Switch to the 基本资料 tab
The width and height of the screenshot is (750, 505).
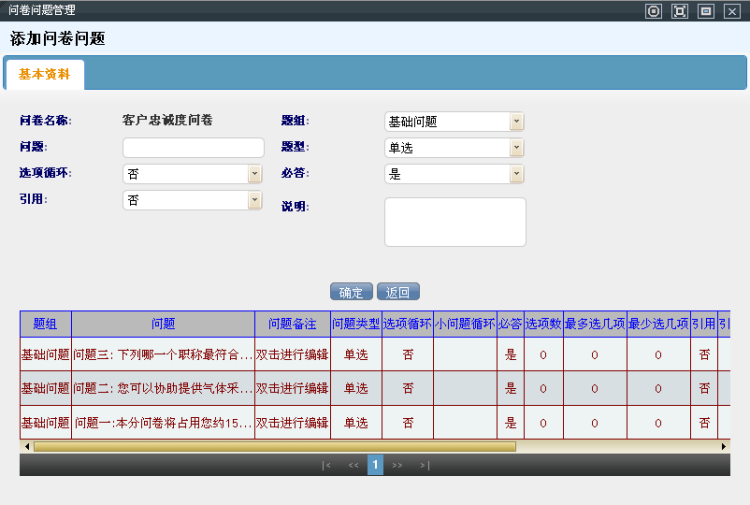pos(45,74)
